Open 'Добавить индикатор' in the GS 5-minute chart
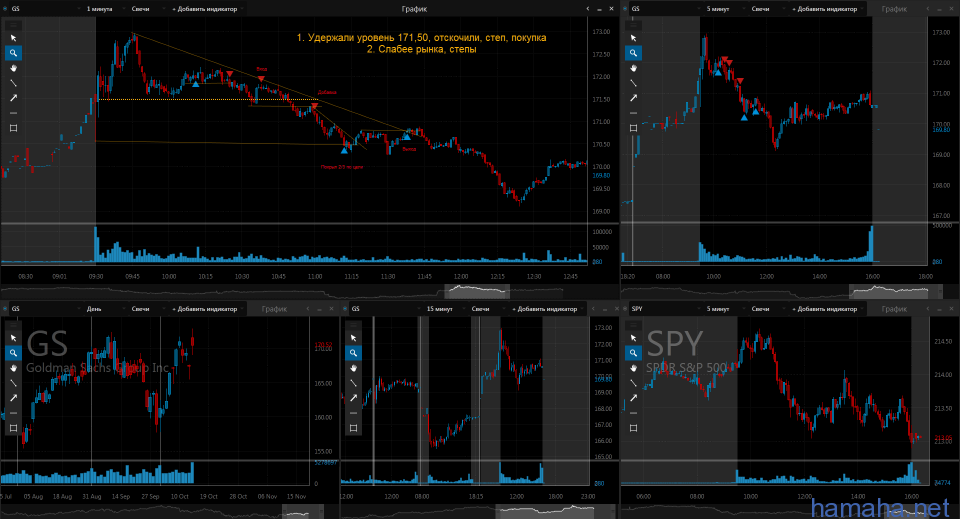 [827, 9]
